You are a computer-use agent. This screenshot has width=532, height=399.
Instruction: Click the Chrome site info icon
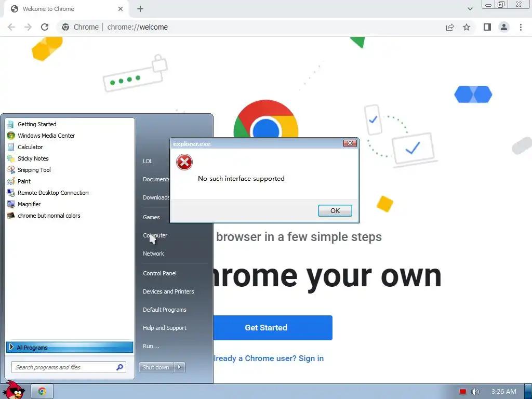pyautogui.click(x=65, y=27)
